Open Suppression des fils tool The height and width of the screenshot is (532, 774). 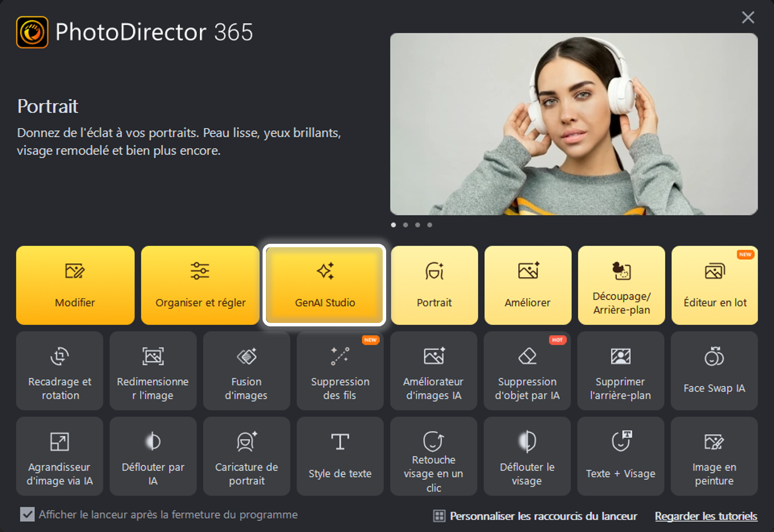(x=340, y=371)
